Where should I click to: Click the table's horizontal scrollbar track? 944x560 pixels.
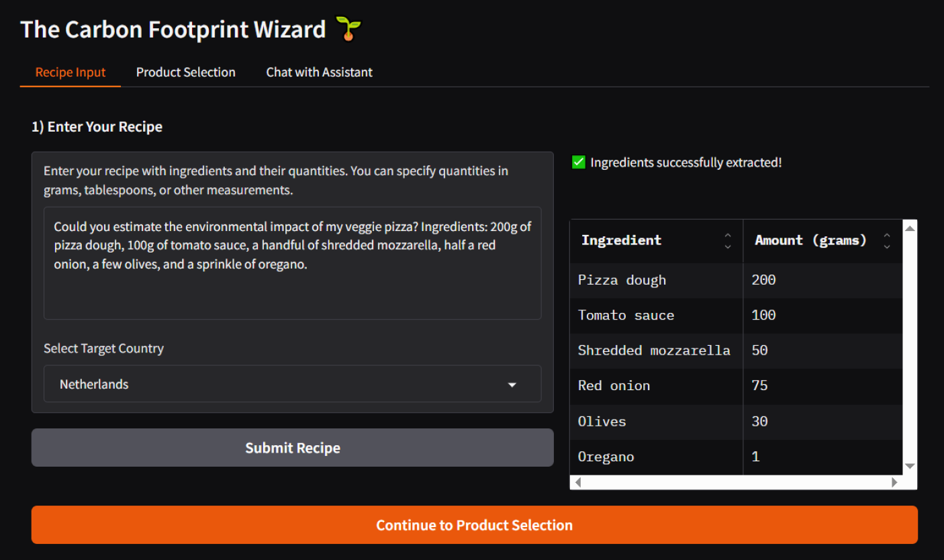pyautogui.click(x=736, y=482)
